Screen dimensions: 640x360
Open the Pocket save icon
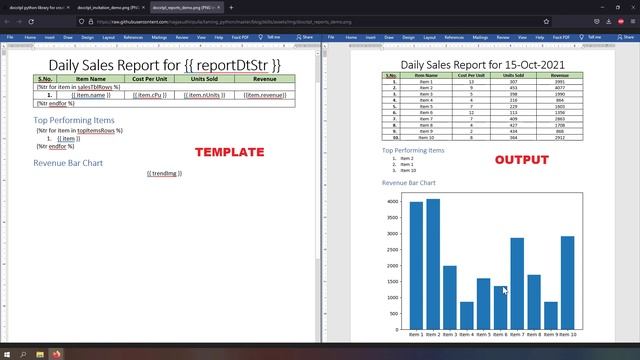[597, 22]
